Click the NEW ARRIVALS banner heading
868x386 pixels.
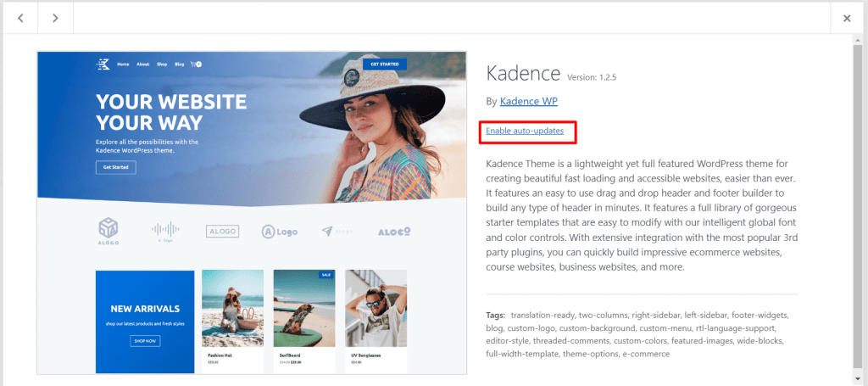coord(145,309)
